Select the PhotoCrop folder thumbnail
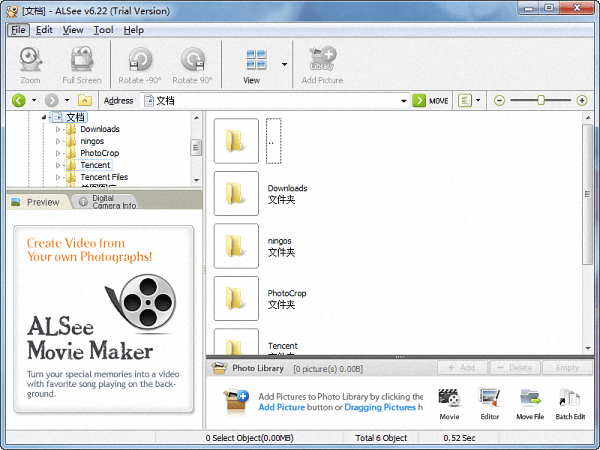600x450 pixels. (236, 298)
